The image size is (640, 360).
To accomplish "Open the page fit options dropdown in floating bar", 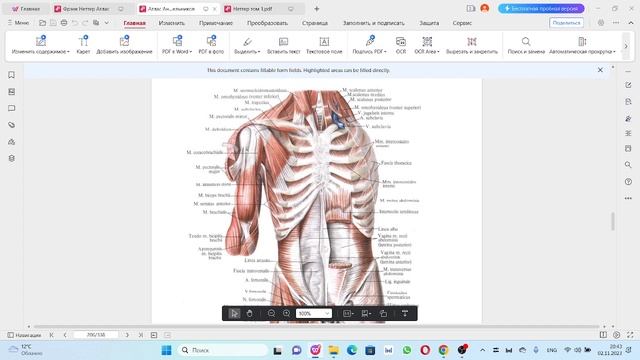I will point(348,313).
